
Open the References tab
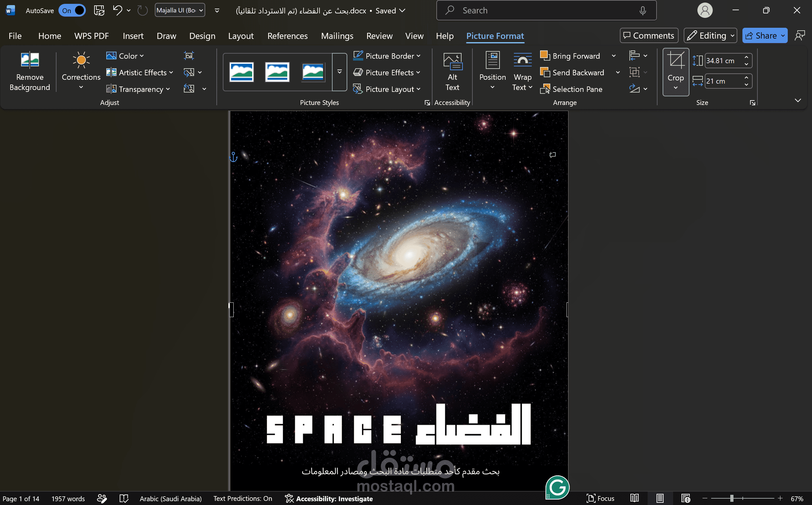pos(287,36)
